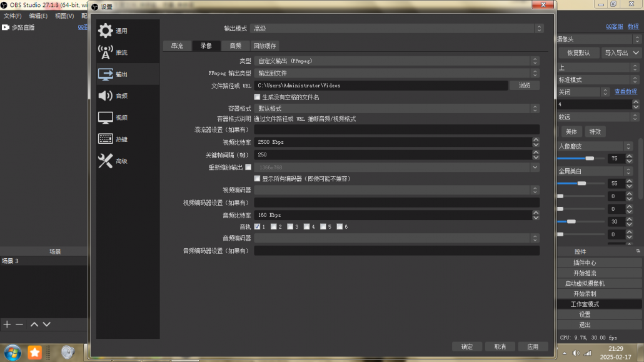Select the Video (视频) monitor icon
The height and width of the screenshot is (362, 644).
pyautogui.click(x=106, y=118)
